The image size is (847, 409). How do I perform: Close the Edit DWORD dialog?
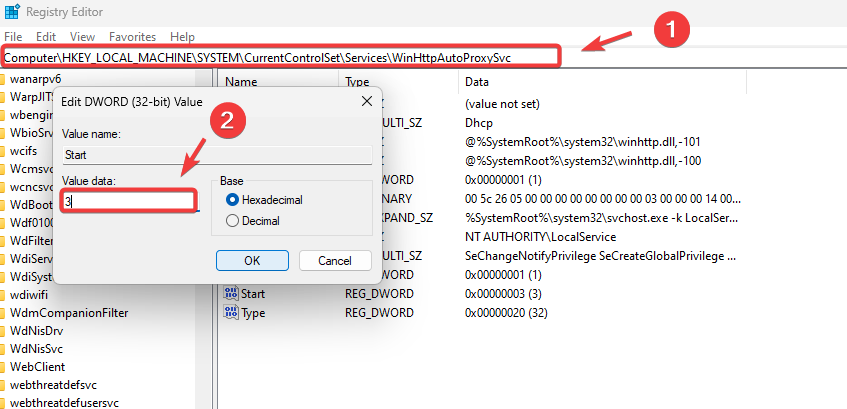(x=366, y=101)
